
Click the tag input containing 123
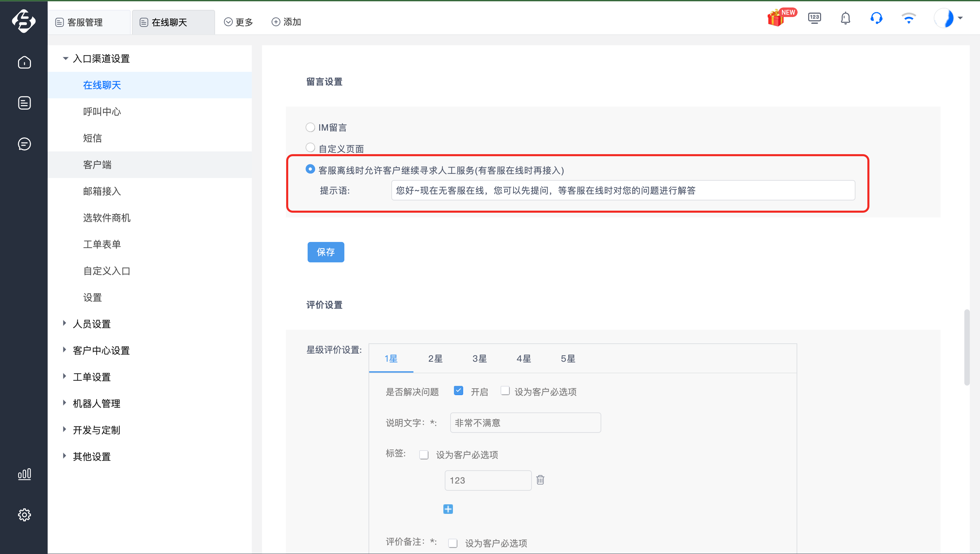(488, 480)
